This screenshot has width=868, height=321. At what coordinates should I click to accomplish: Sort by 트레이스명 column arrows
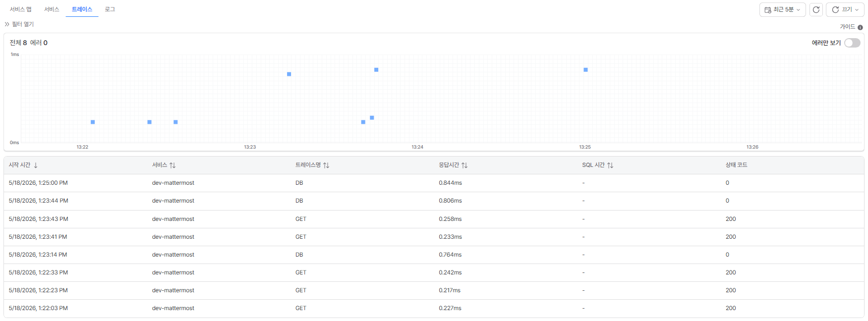[326, 165]
